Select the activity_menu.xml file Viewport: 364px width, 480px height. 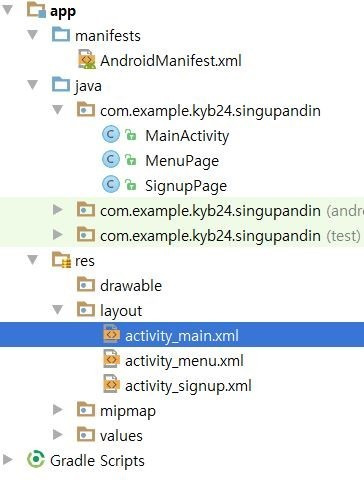[x=184, y=361]
